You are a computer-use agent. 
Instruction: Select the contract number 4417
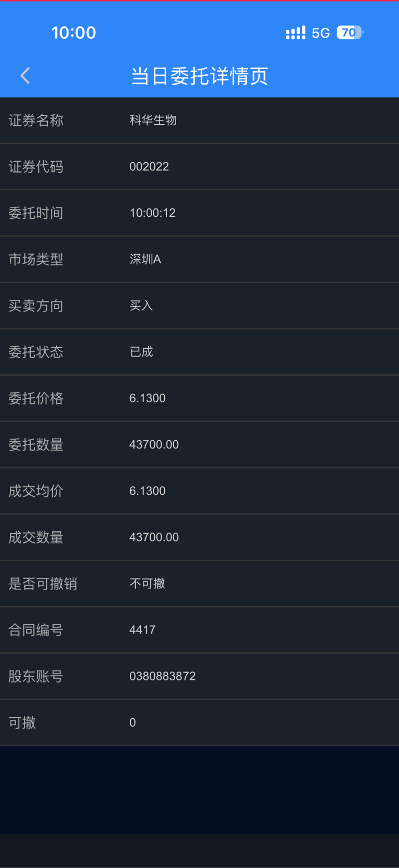click(x=142, y=630)
